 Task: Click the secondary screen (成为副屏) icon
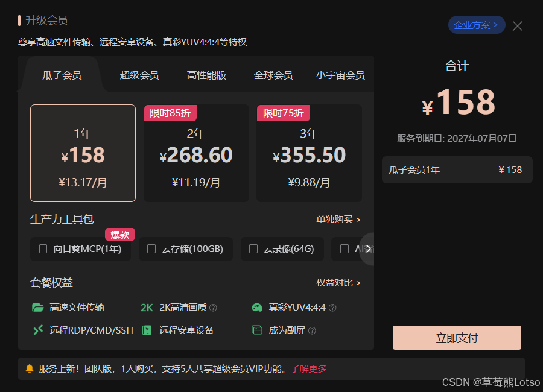tap(257, 330)
